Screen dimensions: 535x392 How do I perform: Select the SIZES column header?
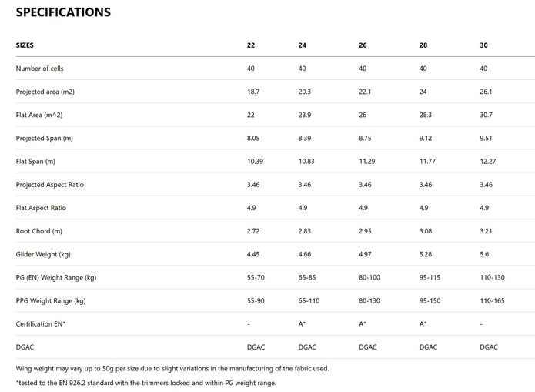click(25, 45)
